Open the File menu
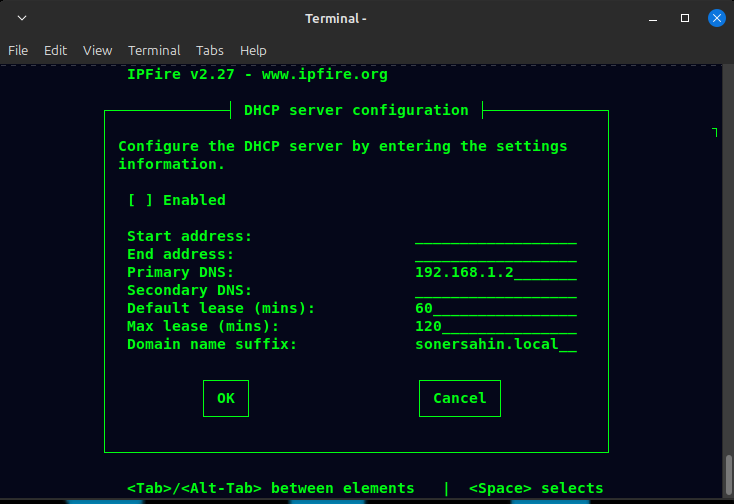This screenshot has height=504, width=734. 18,50
